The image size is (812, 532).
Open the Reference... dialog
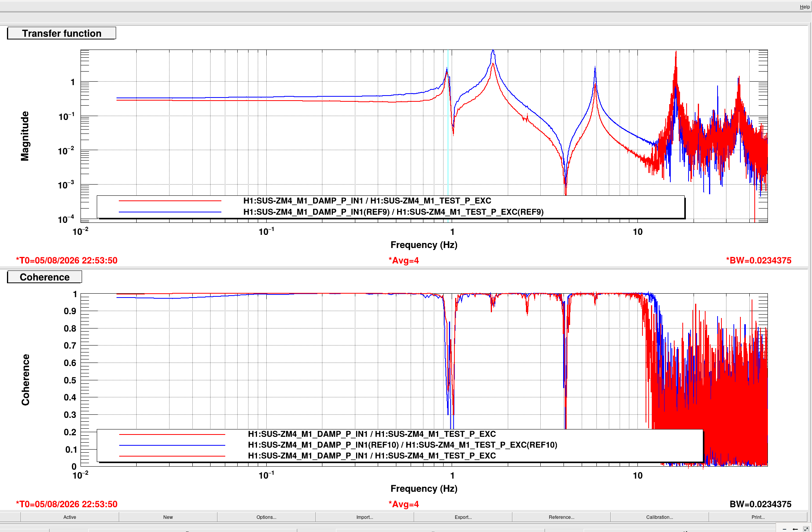pos(561,517)
